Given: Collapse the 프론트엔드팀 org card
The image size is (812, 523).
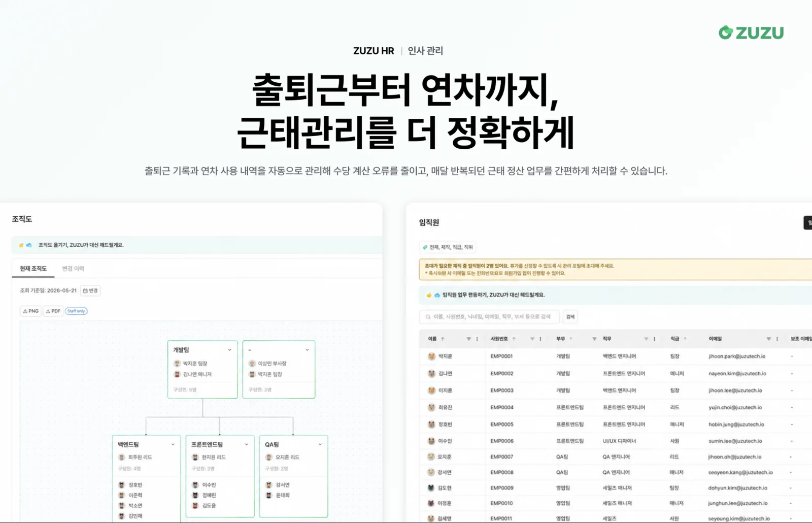Looking at the screenshot, I should 247,444.
